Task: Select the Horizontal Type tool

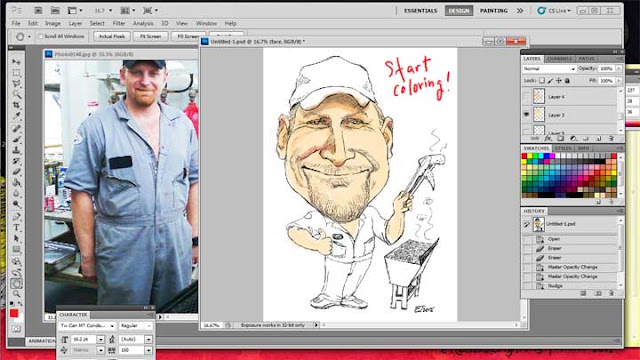Action: point(16,228)
